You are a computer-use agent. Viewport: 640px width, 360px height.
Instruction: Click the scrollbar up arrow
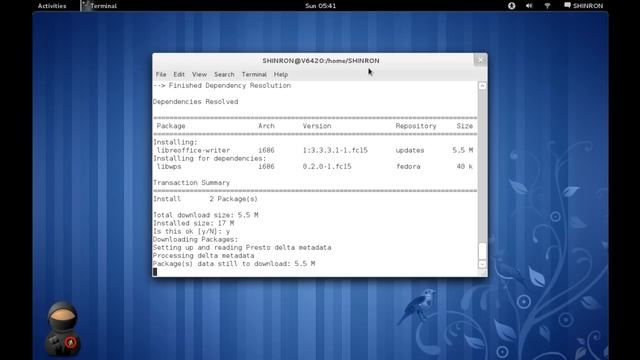click(x=482, y=86)
